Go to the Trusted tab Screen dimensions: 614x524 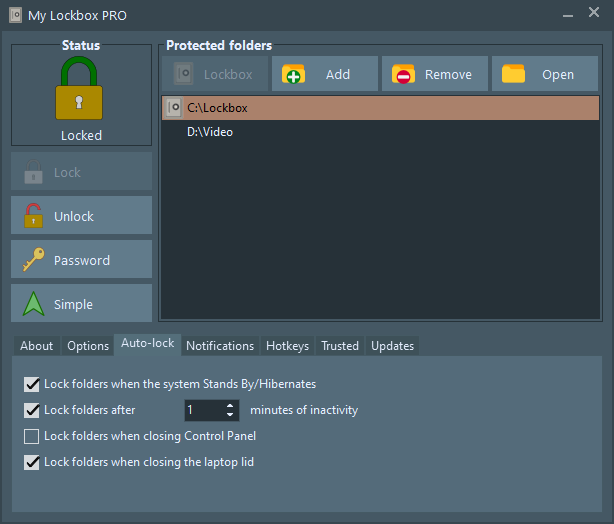pos(340,346)
